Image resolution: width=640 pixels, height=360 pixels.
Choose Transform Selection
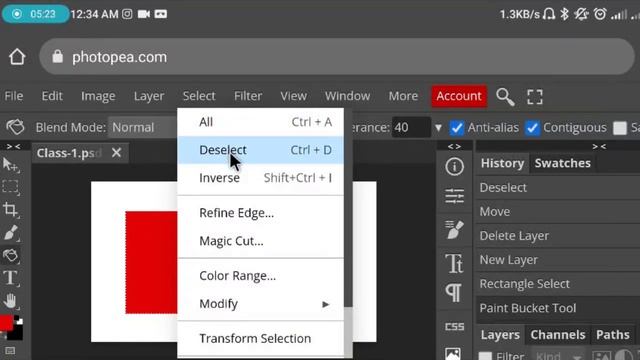[x=260, y=338]
